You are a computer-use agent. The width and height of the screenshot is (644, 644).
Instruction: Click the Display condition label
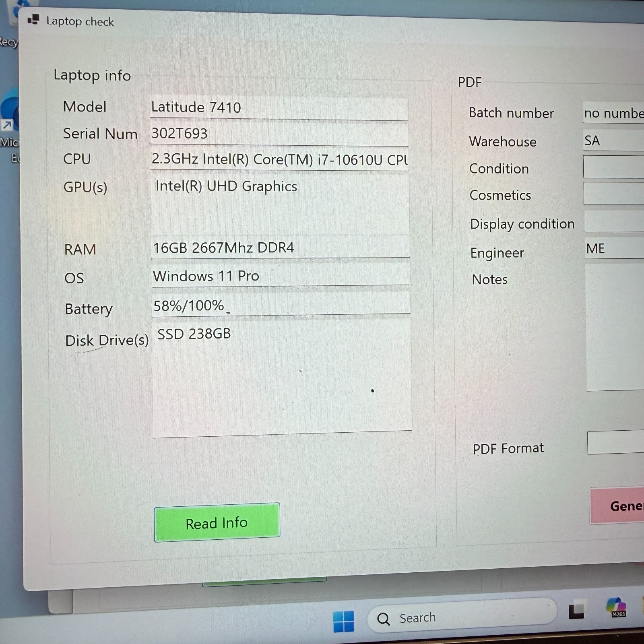click(522, 224)
